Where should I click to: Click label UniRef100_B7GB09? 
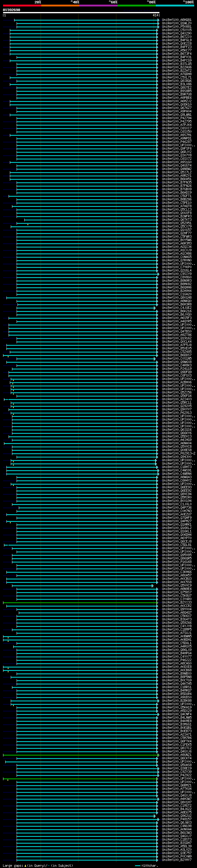176,189
